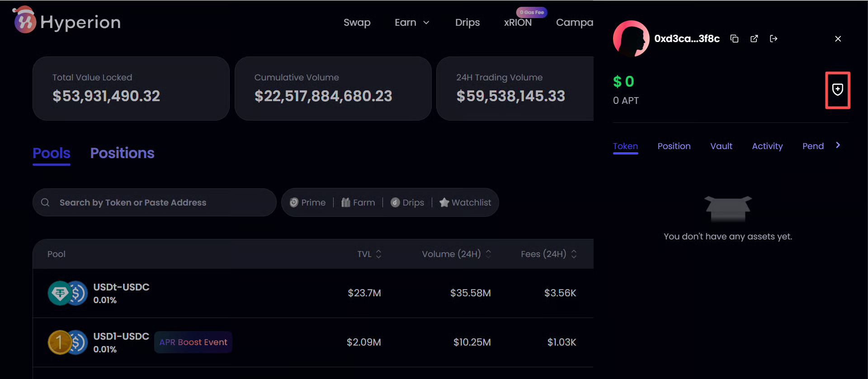This screenshot has height=379, width=868.
Task: Expand the Earn dropdown menu
Action: [411, 23]
